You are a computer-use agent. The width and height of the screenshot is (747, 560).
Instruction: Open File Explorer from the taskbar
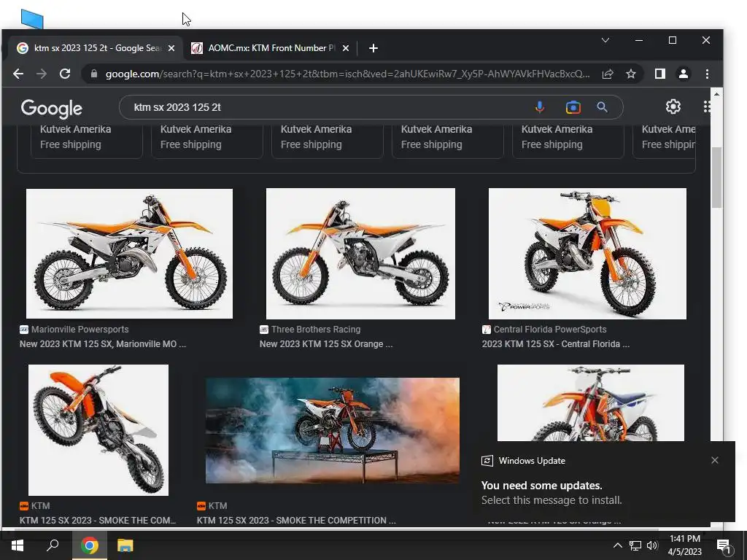point(125,545)
